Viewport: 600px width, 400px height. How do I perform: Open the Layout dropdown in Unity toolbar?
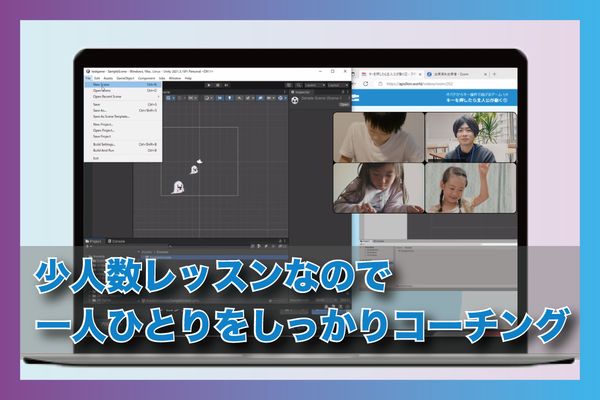tap(338, 85)
